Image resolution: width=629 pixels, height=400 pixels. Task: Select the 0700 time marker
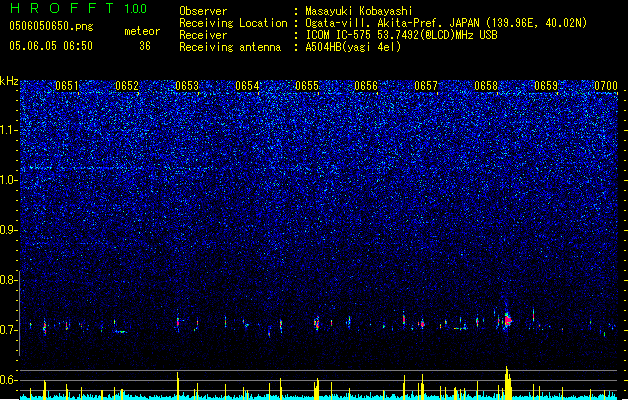(x=606, y=86)
